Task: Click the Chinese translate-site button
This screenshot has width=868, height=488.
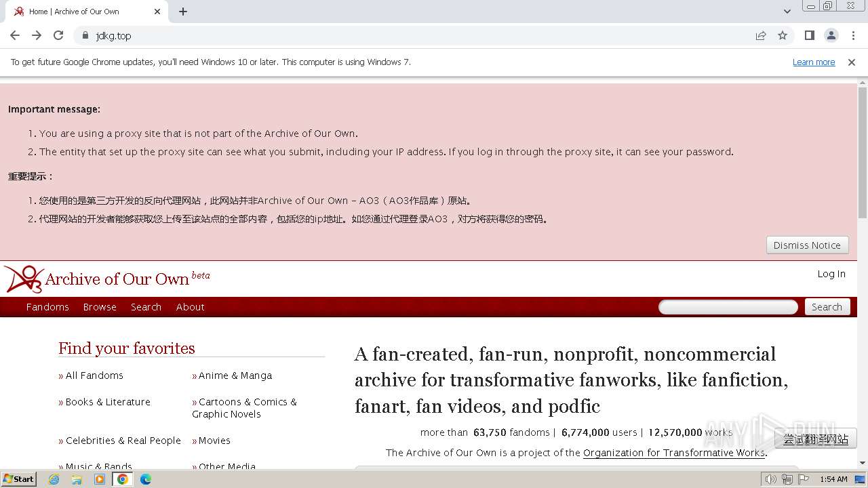Action: [x=816, y=439]
